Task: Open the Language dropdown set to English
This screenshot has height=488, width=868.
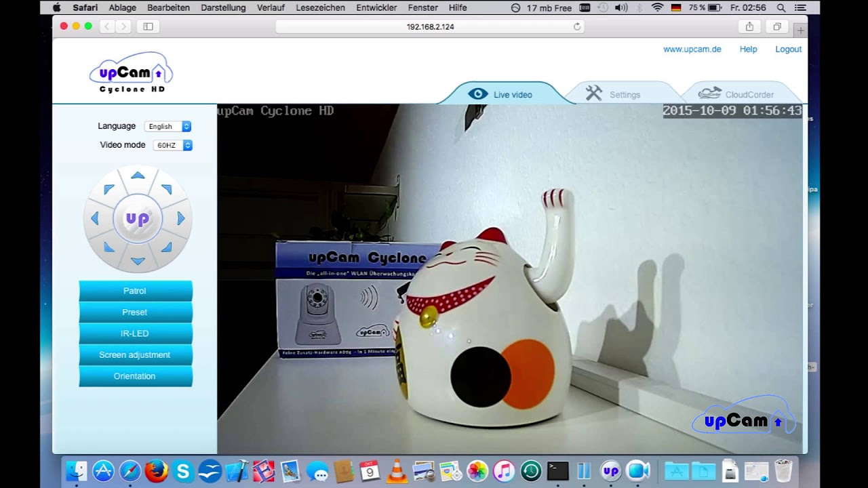Action: pos(168,126)
